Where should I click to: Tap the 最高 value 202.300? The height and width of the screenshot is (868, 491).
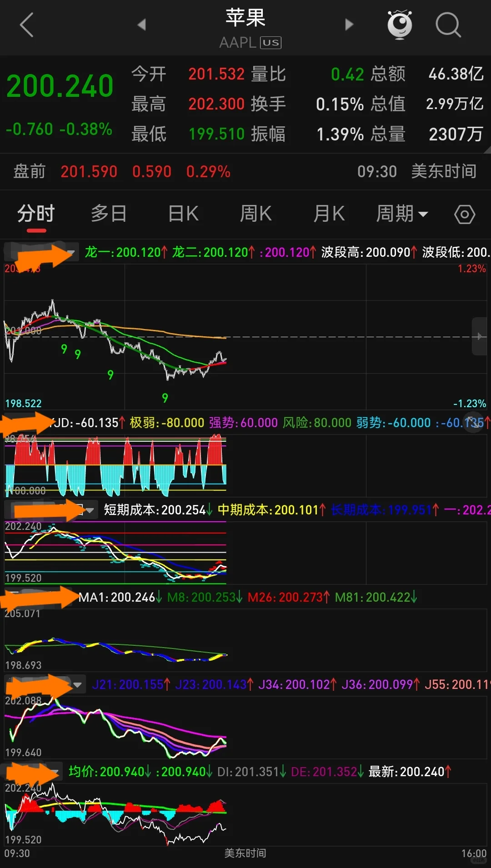216,104
